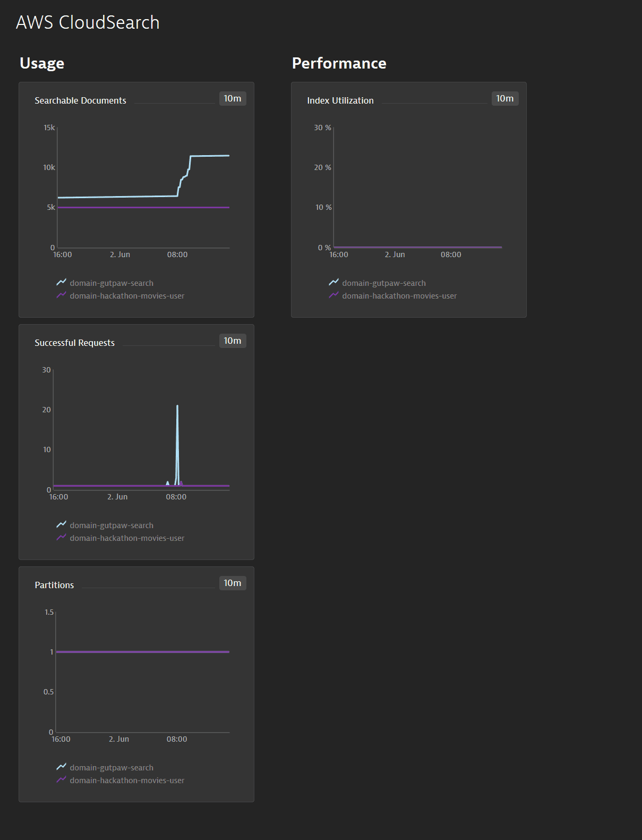Toggle domain-gutpaw-search series label in Successful Requests

[112, 525]
